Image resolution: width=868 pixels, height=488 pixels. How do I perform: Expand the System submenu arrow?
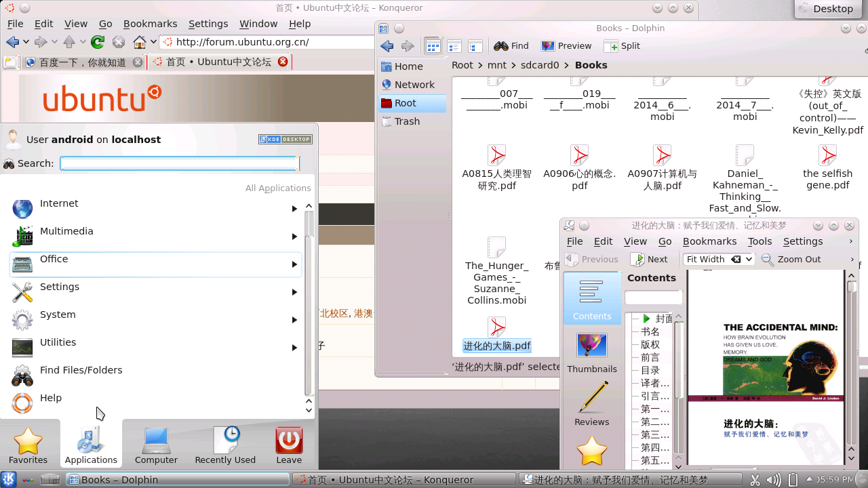point(294,320)
